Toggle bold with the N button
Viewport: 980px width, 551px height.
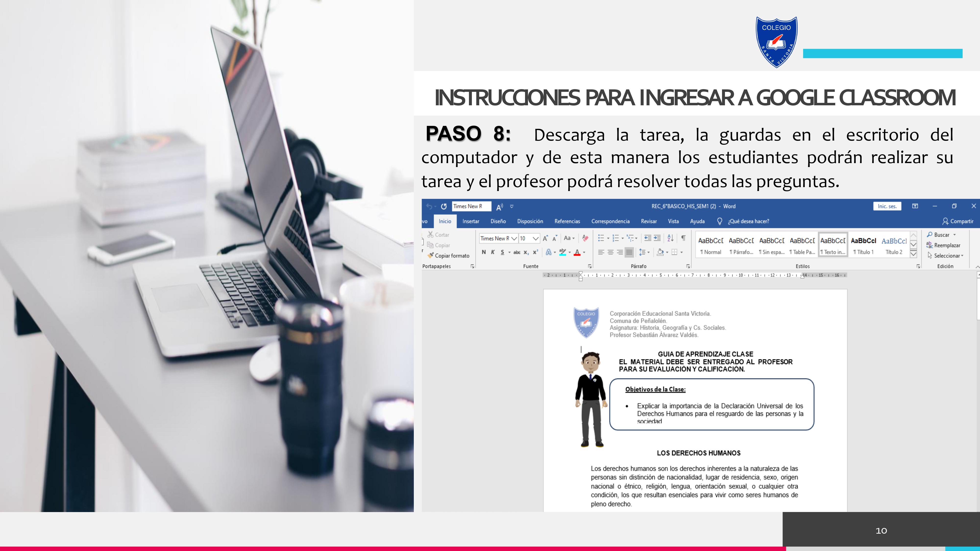484,252
